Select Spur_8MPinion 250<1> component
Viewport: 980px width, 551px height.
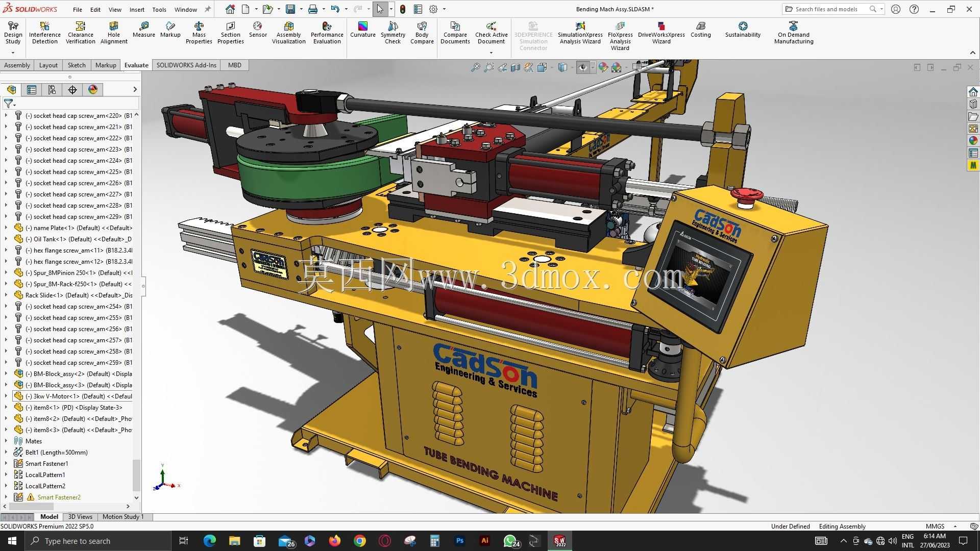coord(79,273)
